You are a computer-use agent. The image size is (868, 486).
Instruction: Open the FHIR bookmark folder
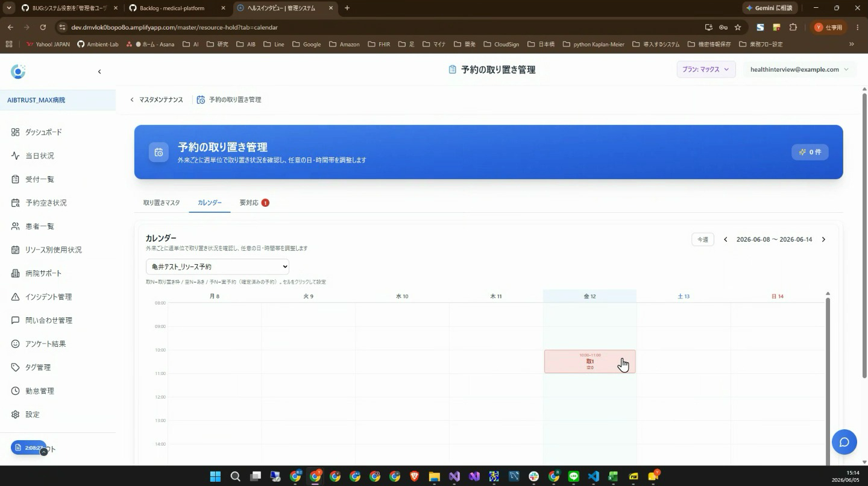point(379,44)
